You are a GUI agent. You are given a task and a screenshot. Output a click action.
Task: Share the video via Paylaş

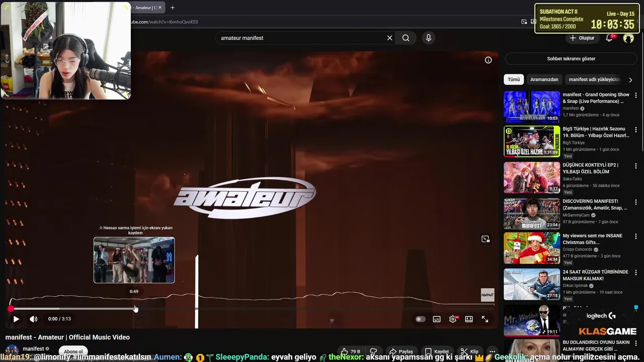tap(401, 351)
